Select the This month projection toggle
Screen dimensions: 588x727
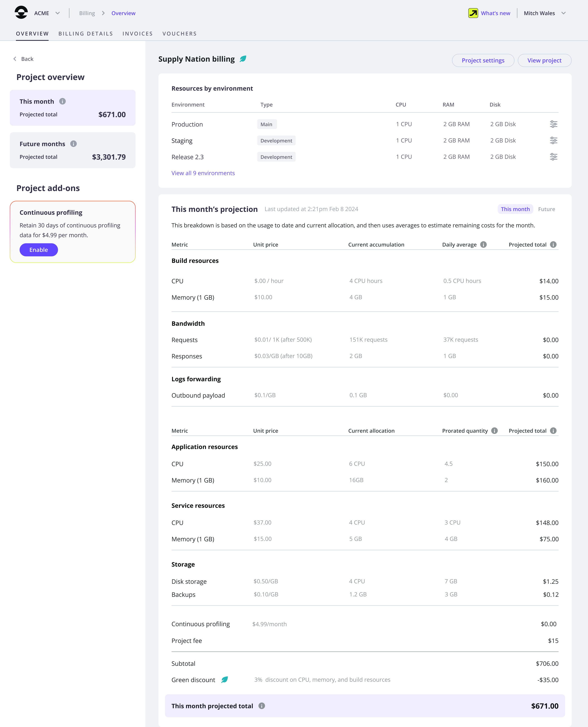[x=515, y=209]
